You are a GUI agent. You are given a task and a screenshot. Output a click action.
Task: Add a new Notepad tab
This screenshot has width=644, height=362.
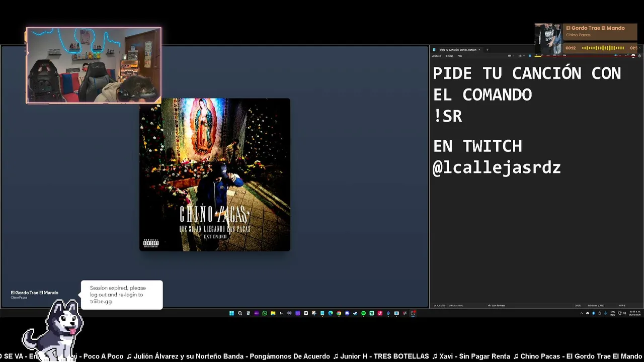pos(487,50)
